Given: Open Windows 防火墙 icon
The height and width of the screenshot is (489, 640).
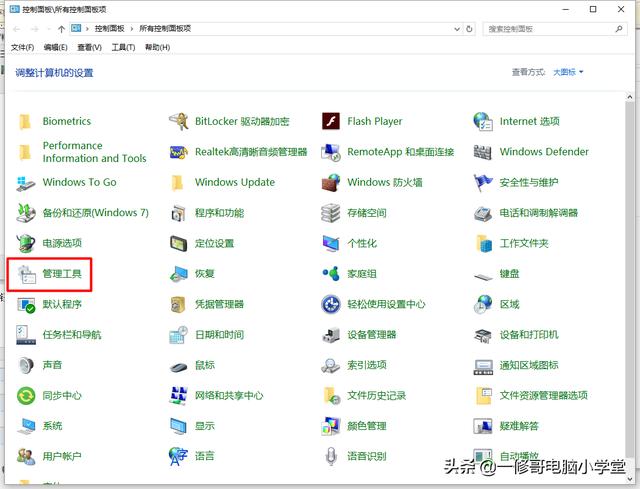Looking at the screenshot, I should coord(331,182).
